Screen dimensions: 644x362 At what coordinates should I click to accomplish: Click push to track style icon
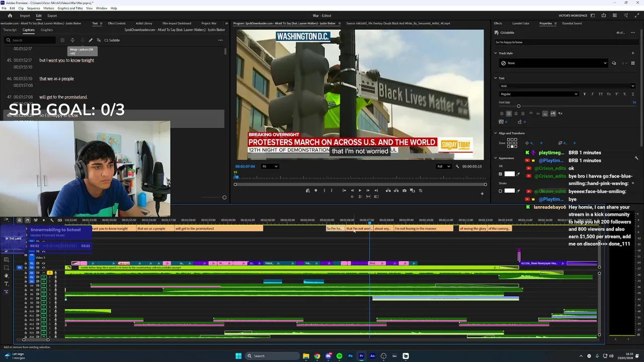614,63
